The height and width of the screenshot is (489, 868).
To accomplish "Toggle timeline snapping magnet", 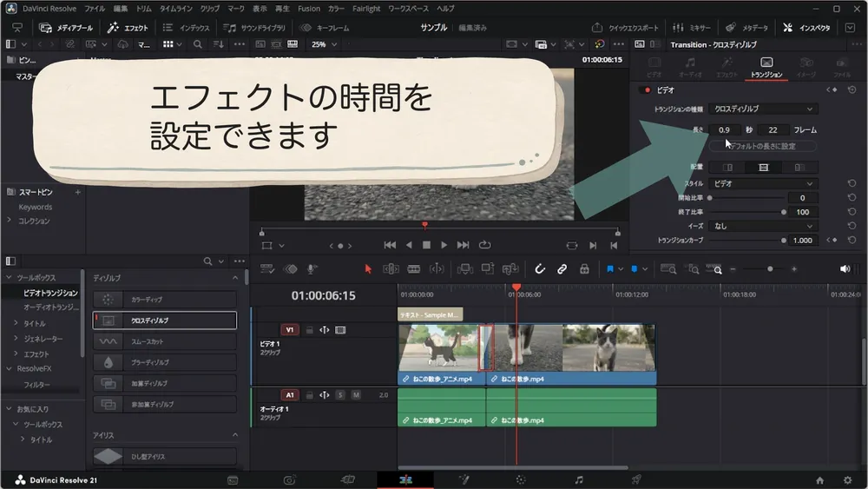I will [x=540, y=269].
